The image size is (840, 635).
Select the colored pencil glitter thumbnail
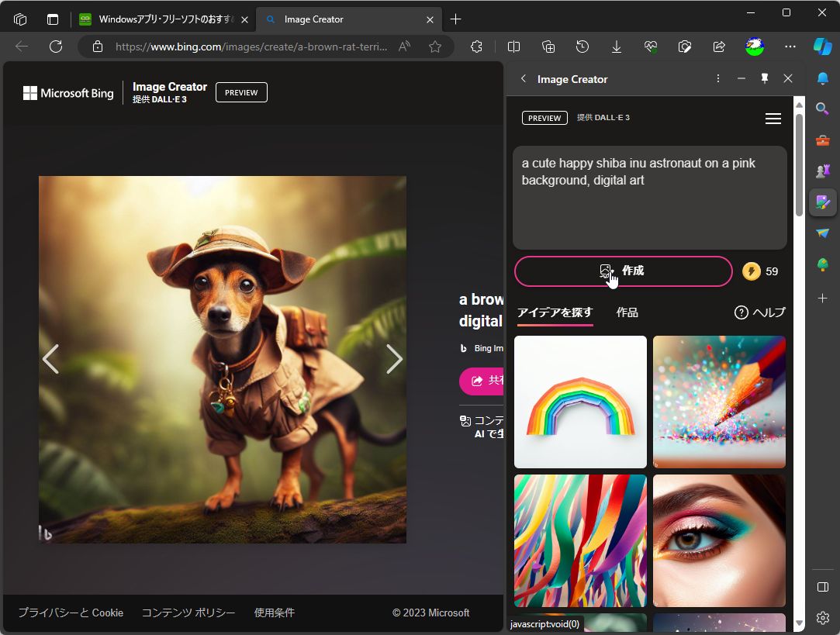coord(719,402)
